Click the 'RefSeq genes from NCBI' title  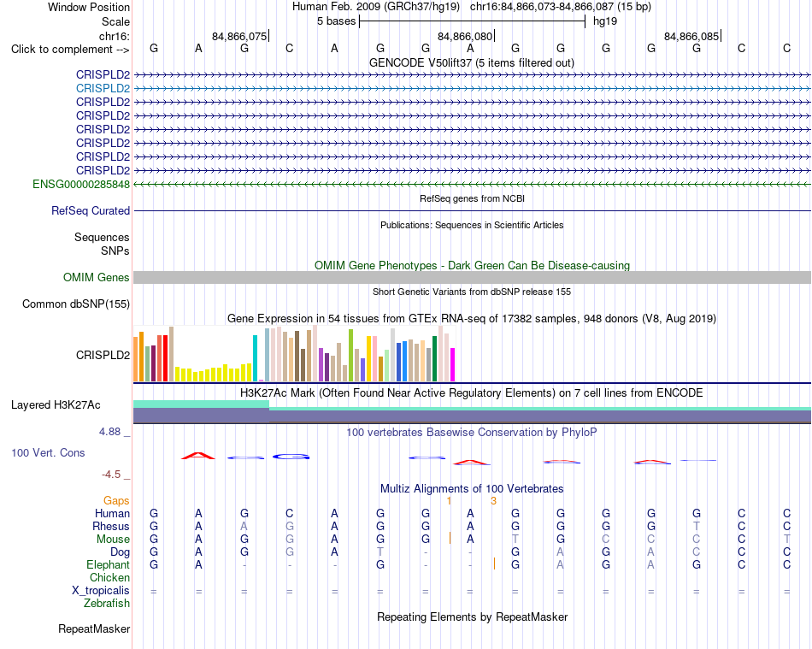[x=472, y=198]
